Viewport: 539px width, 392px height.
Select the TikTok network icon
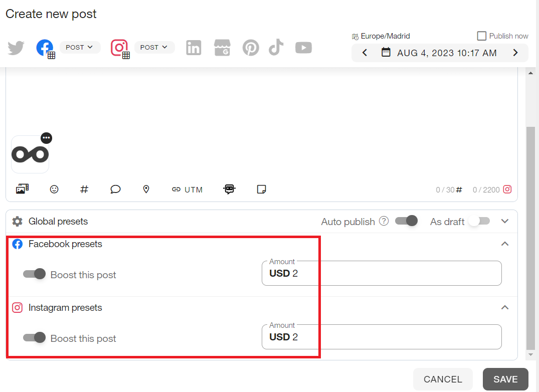coord(276,48)
